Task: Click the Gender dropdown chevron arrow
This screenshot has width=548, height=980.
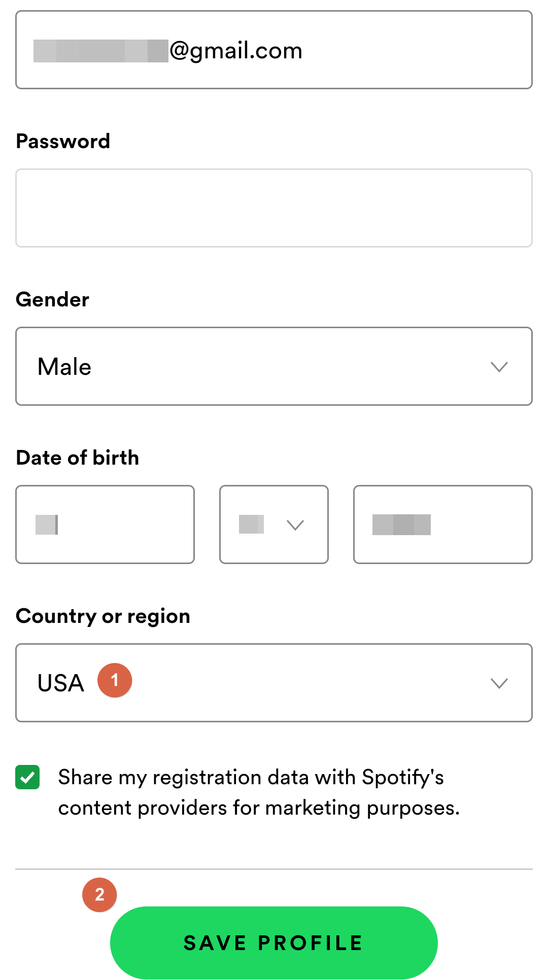Action: point(499,367)
